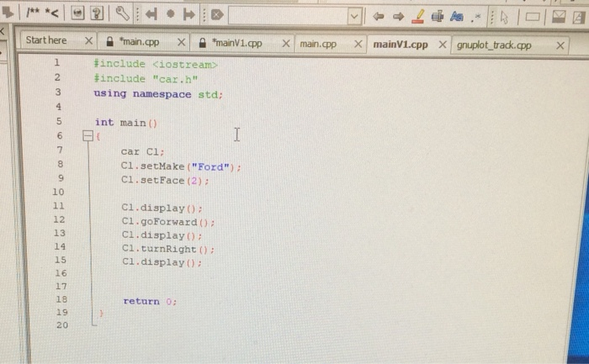The width and height of the screenshot is (589, 364).
Task: Switch to the Start here tab
Action: [46, 40]
